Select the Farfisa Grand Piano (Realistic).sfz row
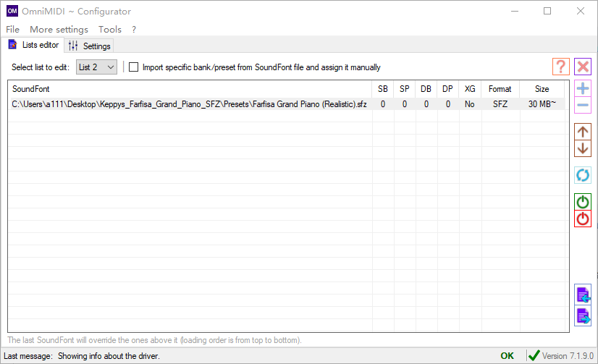 coord(286,104)
